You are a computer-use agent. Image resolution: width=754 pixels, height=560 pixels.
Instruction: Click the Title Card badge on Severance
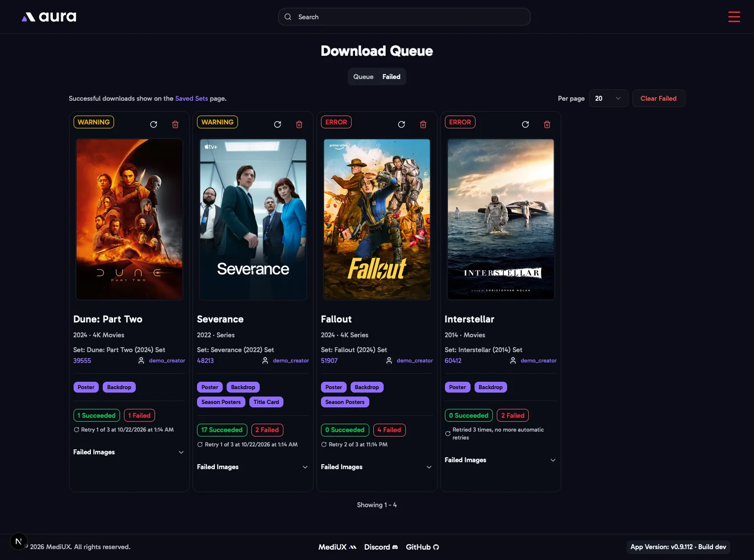click(x=266, y=402)
